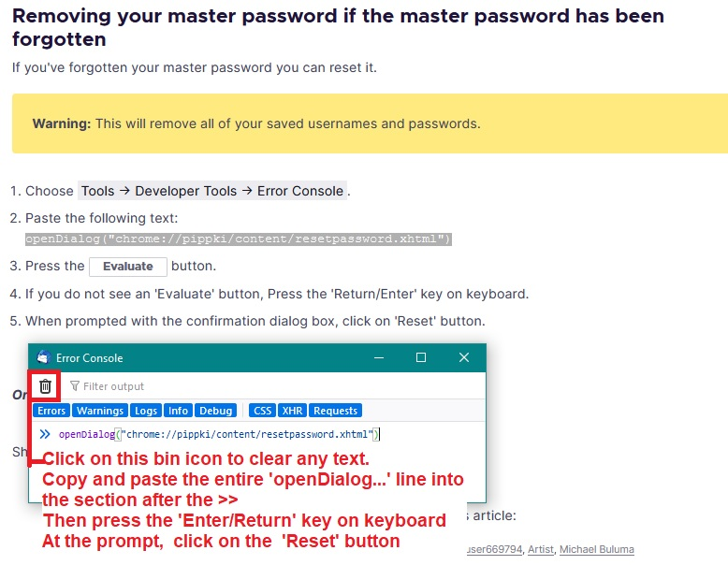Screen dimensions: 728x565
Task: Maximize the Error Console window
Action: (x=421, y=357)
